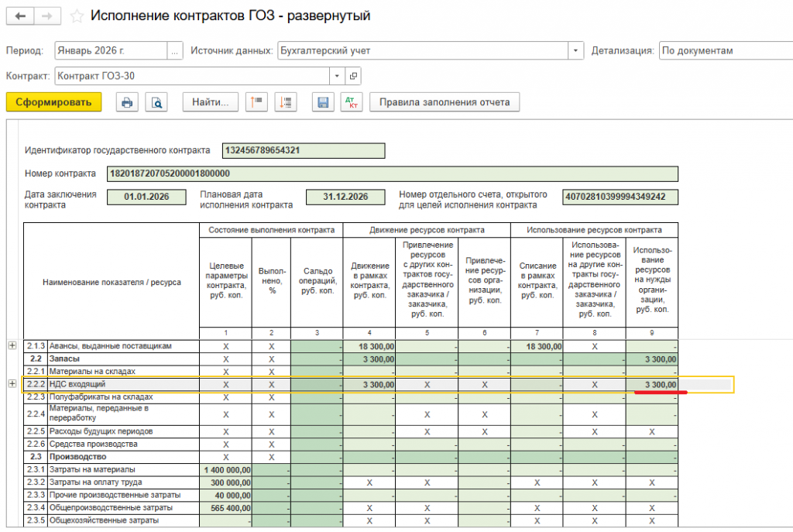Select the bold Запасы row label
The width and height of the screenshot is (793, 532).
pos(64,359)
